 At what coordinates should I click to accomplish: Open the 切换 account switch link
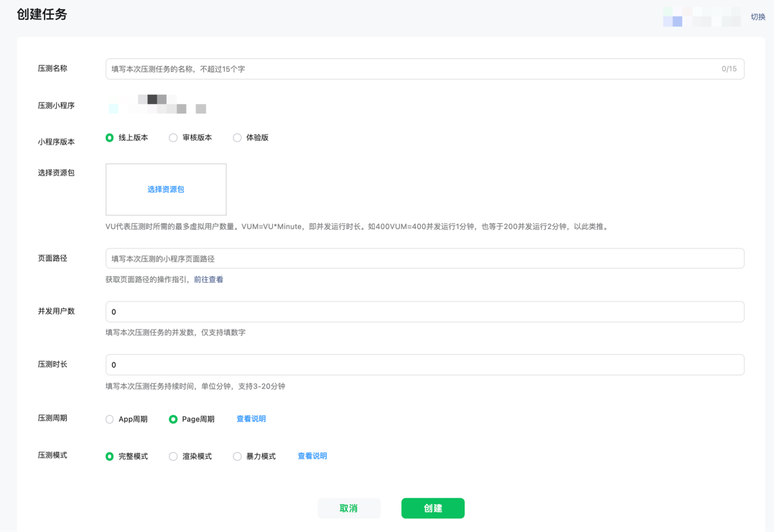[x=757, y=16]
